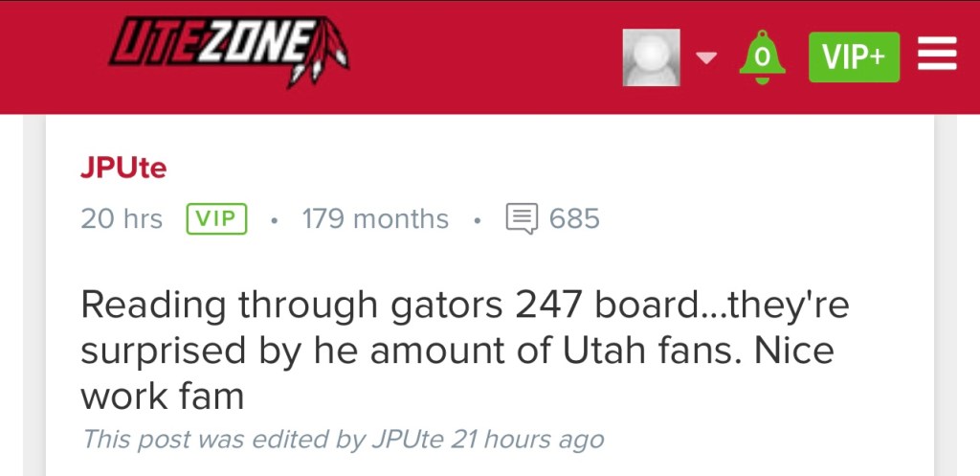Click the green VIP badge beside 20 hrs

216,218
